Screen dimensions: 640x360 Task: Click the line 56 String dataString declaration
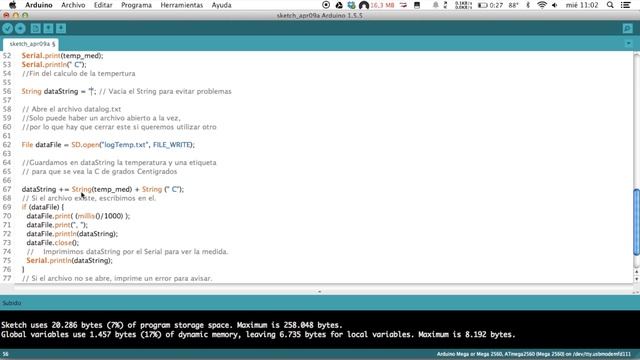(59, 91)
